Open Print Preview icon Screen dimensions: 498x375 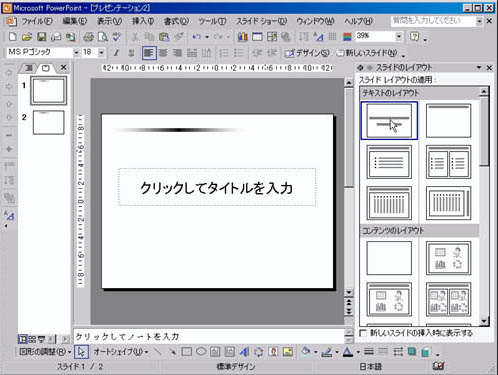(103, 37)
